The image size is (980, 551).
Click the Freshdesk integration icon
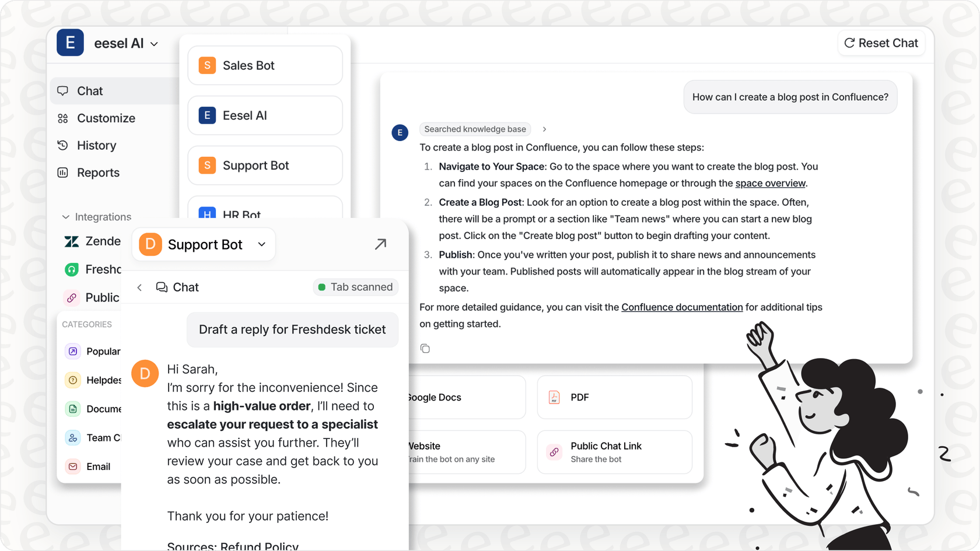point(72,269)
